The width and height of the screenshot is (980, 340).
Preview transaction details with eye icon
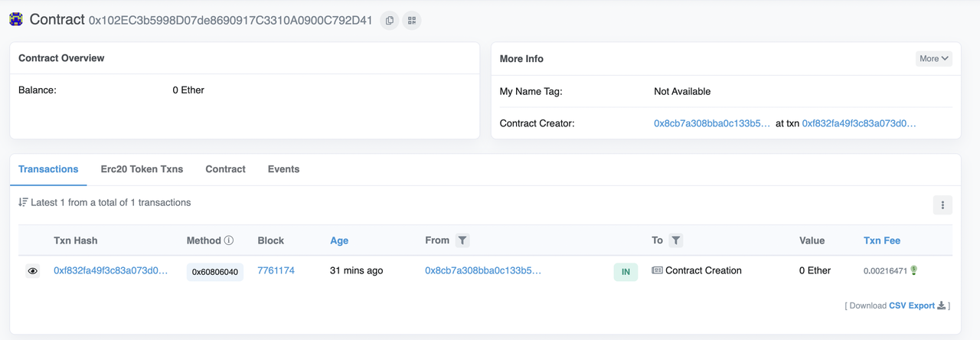pyautogui.click(x=33, y=271)
